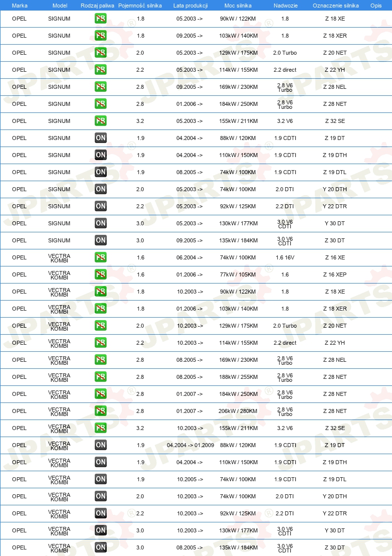
Task: Click the '77kW / 105KM' power cell
Action: [238, 274]
